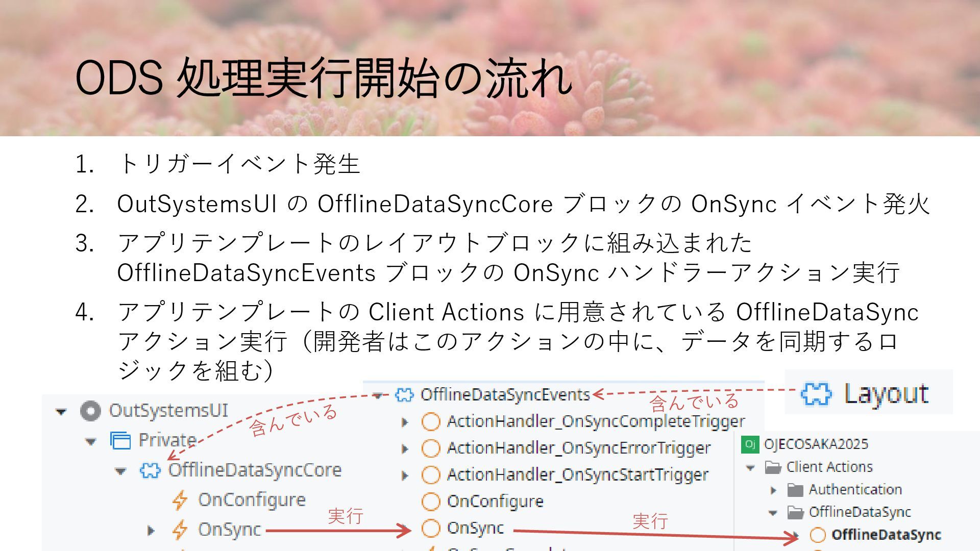
Task: Click the OfflineDataSyncCore block puzzle icon
Action: (150, 470)
